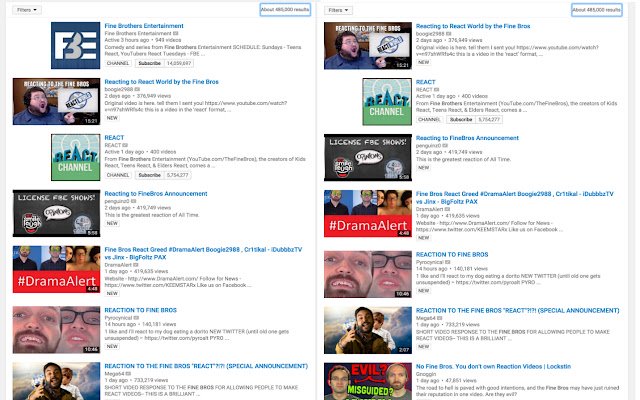
Task: Open 'No Fine Bros. You don't own Reaction Videos' title
Action: click(x=493, y=367)
